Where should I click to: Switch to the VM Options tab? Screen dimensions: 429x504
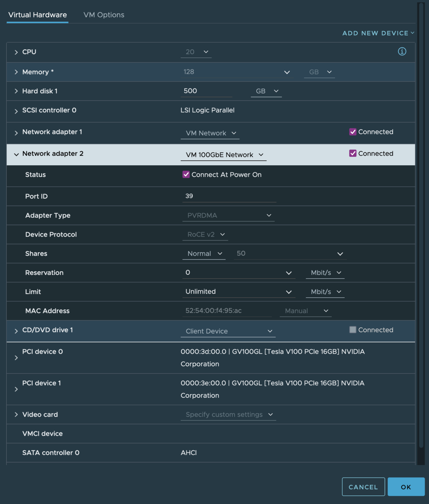click(104, 15)
